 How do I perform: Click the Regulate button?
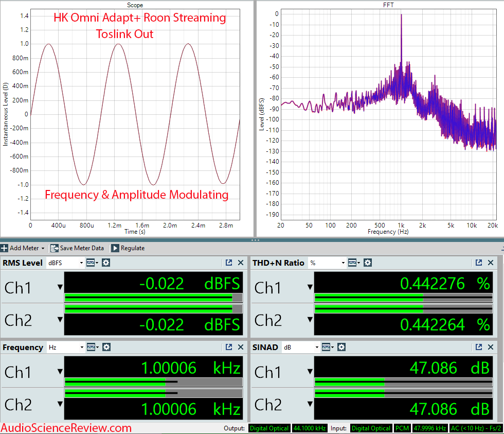(x=128, y=248)
